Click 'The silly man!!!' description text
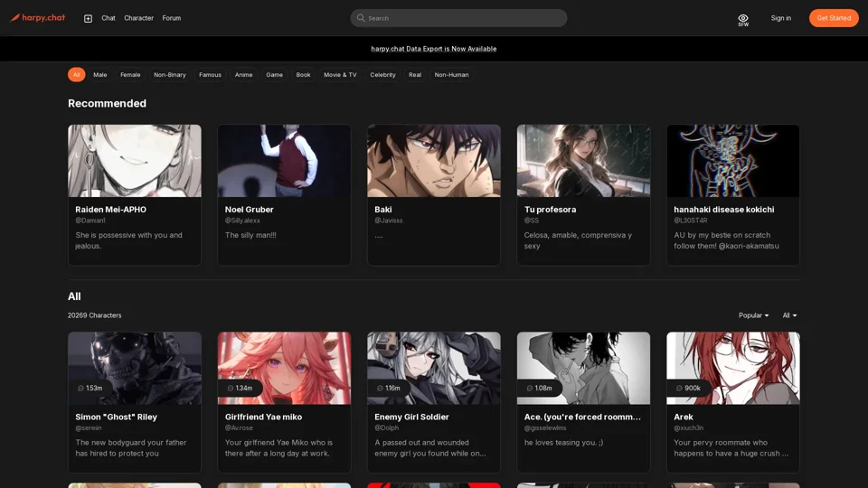Image resolution: width=868 pixels, height=488 pixels. (x=250, y=235)
